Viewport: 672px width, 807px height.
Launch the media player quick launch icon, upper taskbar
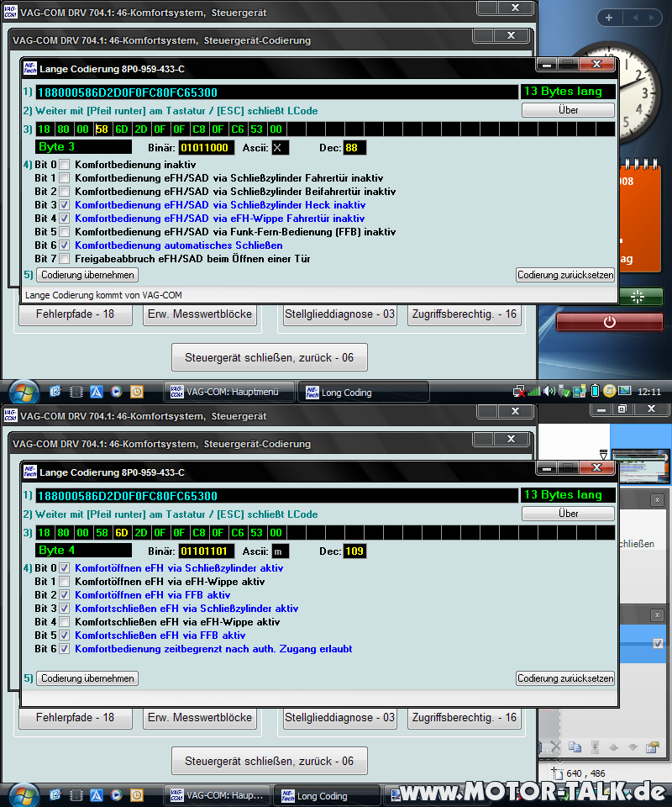(x=117, y=392)
